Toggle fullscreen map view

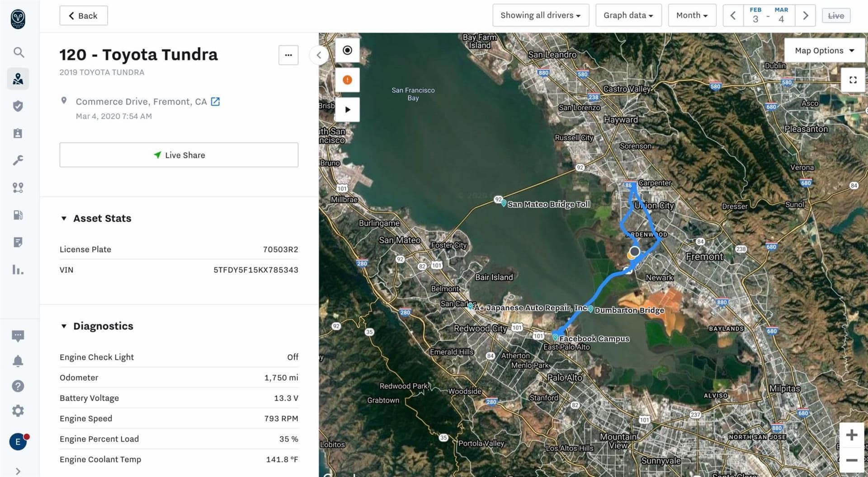pyautogui.click(x=853, y=80)
